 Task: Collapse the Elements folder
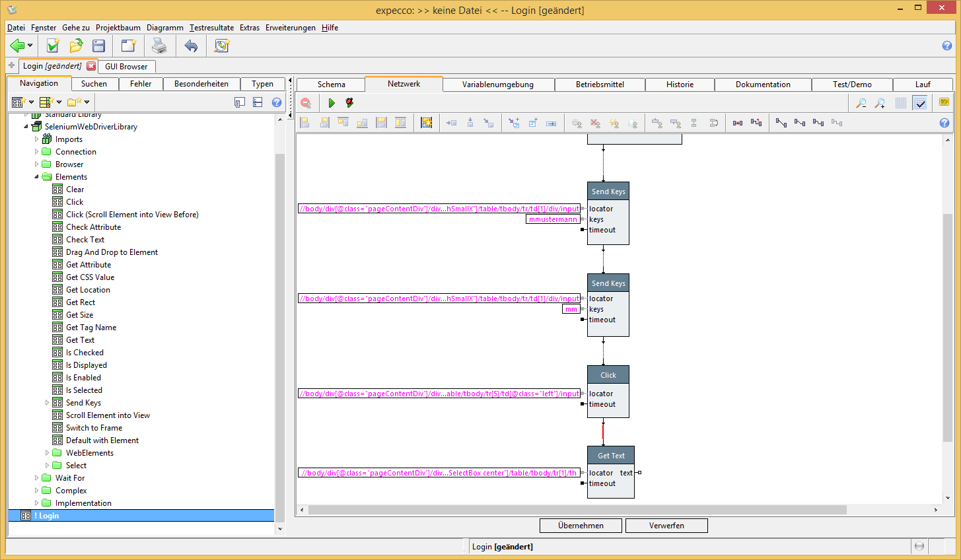click(x=37, y=177)
